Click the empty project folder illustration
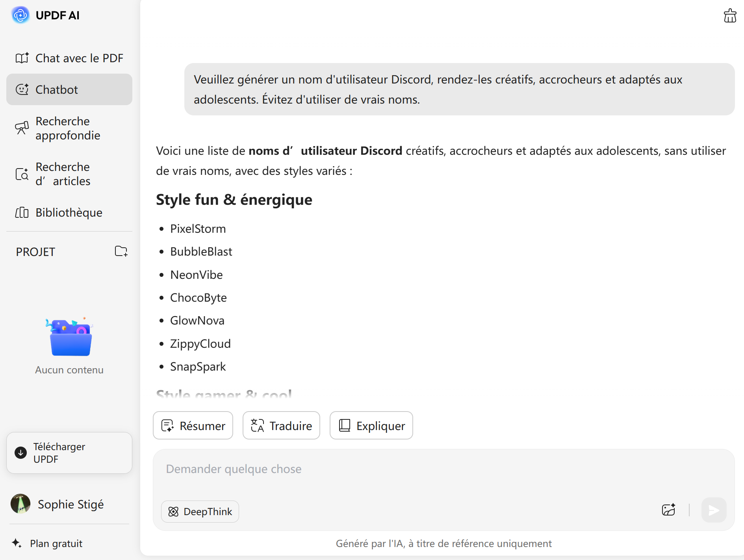Screen dimensions: 744x560 click(70, 337)
